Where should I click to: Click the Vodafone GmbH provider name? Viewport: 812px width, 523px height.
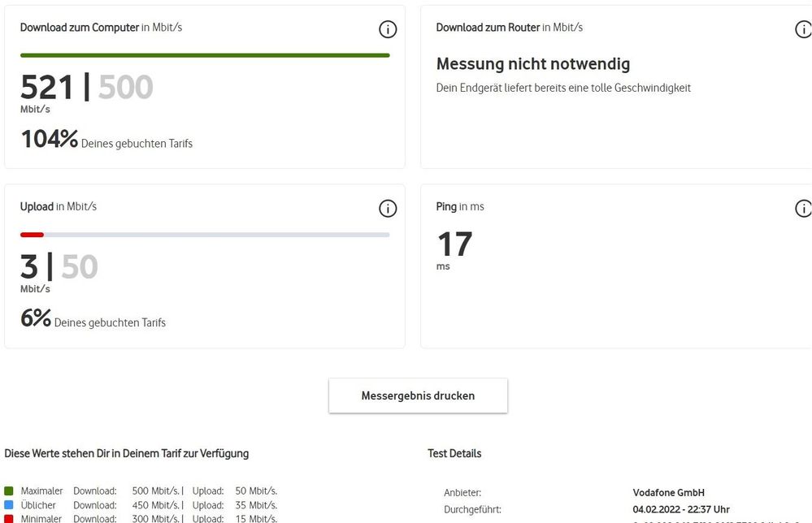(668, 493)
